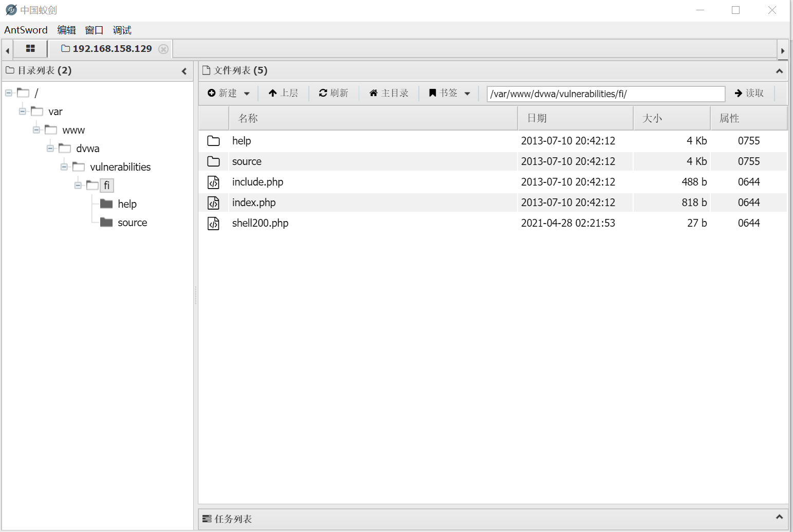Select the source folder in directory tree
The height and width of the screenshot is (532, 793).
coord(132,223)
